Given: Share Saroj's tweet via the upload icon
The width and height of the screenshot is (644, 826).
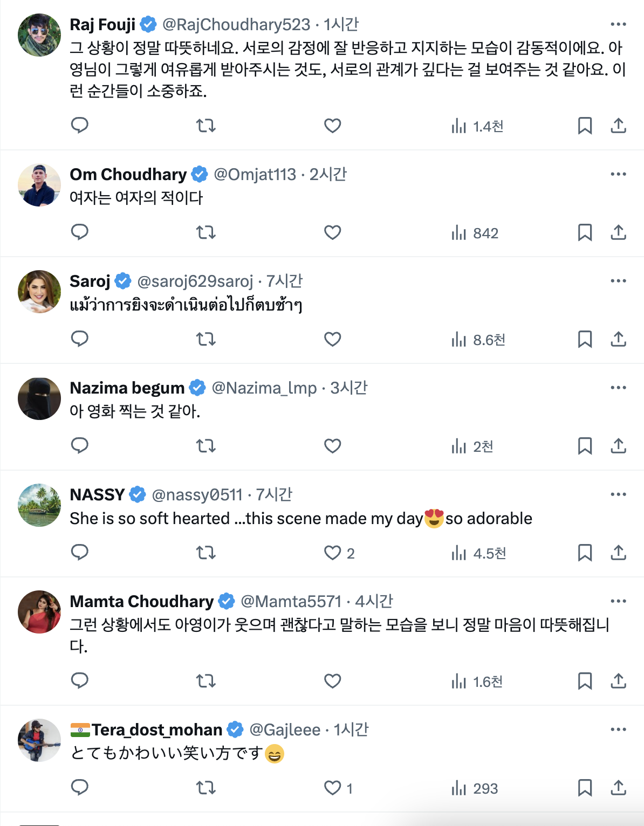Looking at the screenshot, I should [618, 339].
